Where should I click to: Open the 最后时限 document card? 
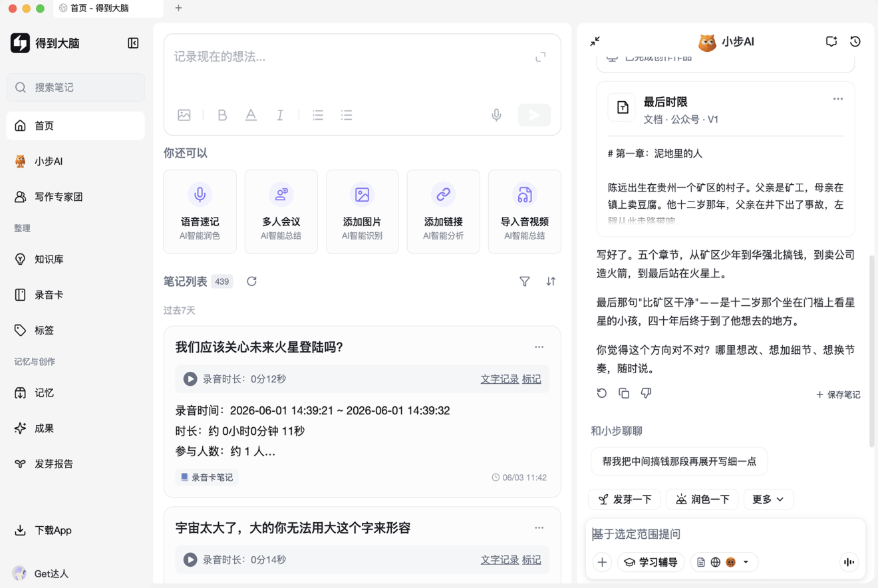[726, 159]
